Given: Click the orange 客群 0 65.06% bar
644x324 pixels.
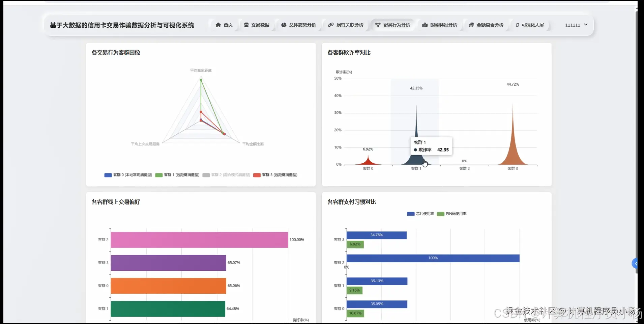Looking at the screenshot, I should pos(168,286).
